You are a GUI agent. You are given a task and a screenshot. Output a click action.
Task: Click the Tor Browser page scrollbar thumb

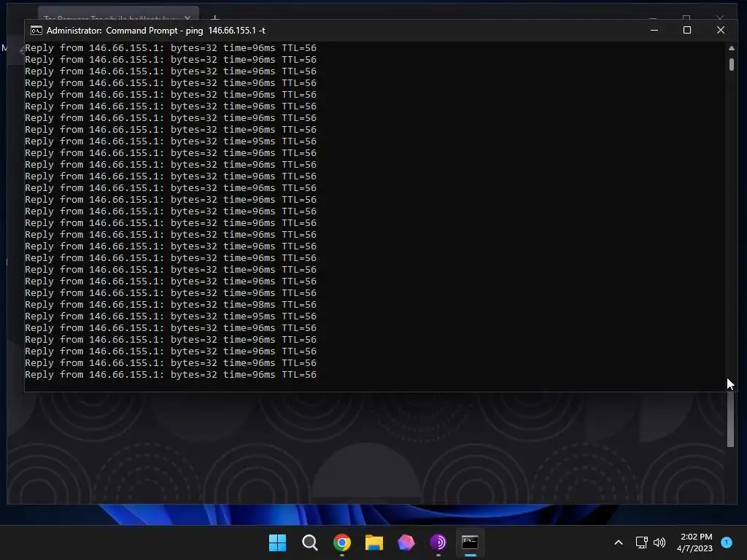coord(731,420)
